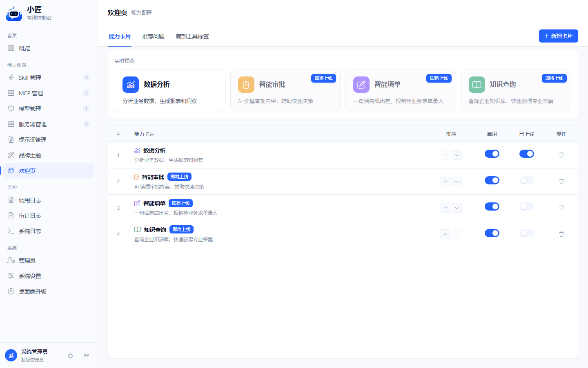Move 智能填单 up in order

tap(445, 208)
